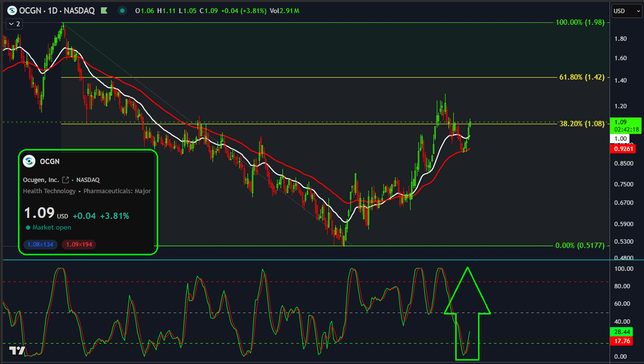Viewport: 644px width, 364px height.
Task: Collapse the indicator legend showing 2
Action: click(x=14, y=24)
